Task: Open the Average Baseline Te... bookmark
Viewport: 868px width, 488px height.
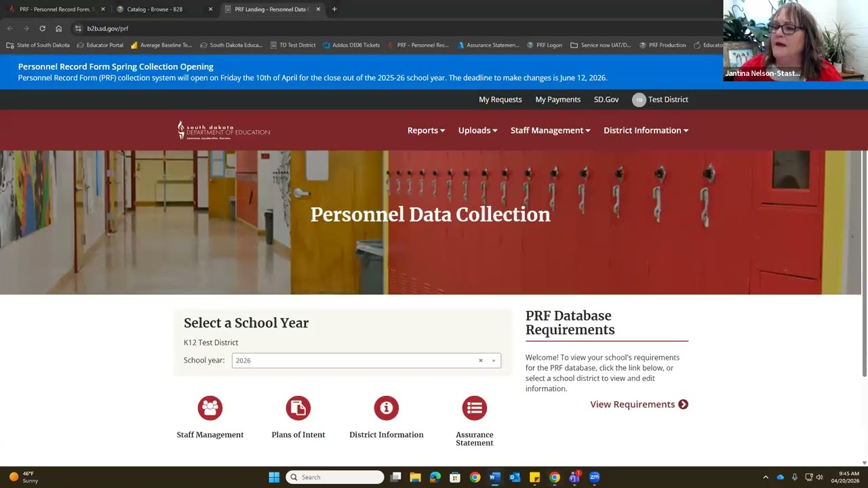Action: (x=161, y=45)
